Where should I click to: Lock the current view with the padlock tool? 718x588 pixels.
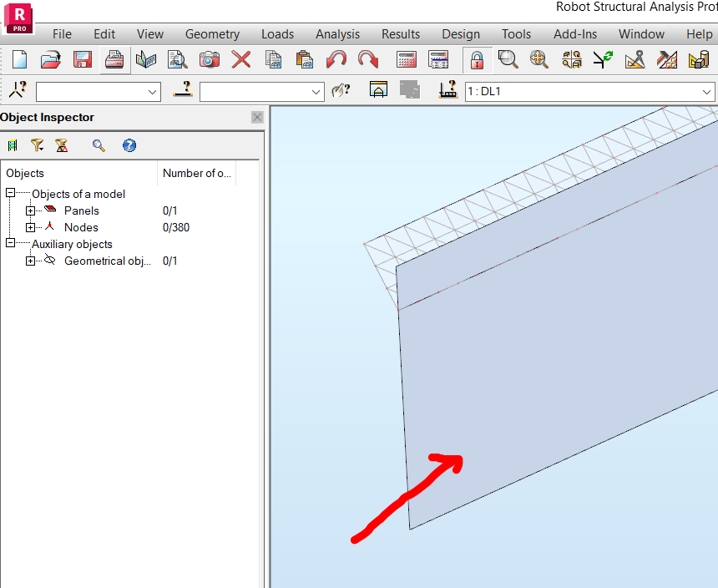coord(476,59)
